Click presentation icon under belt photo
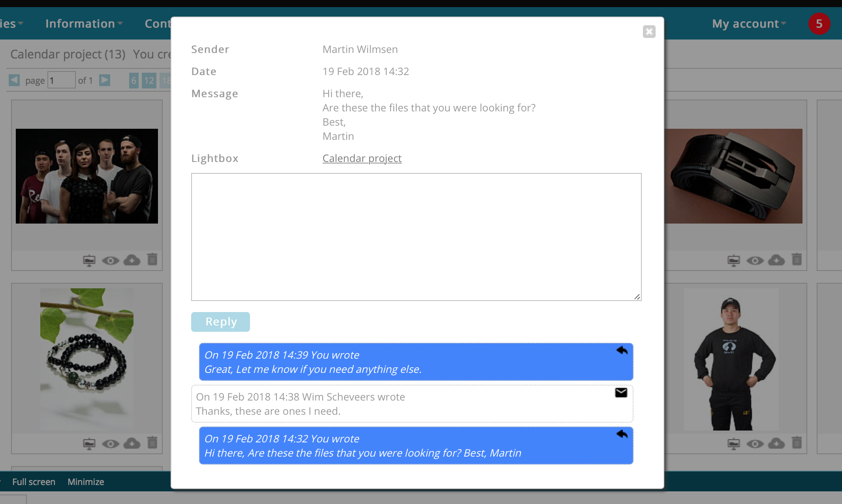Screen dimensions: 842x504 point(734,261)
